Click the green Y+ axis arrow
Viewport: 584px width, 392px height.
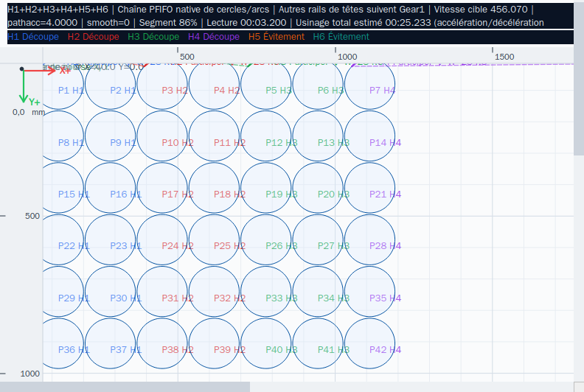tap(24, 86)
